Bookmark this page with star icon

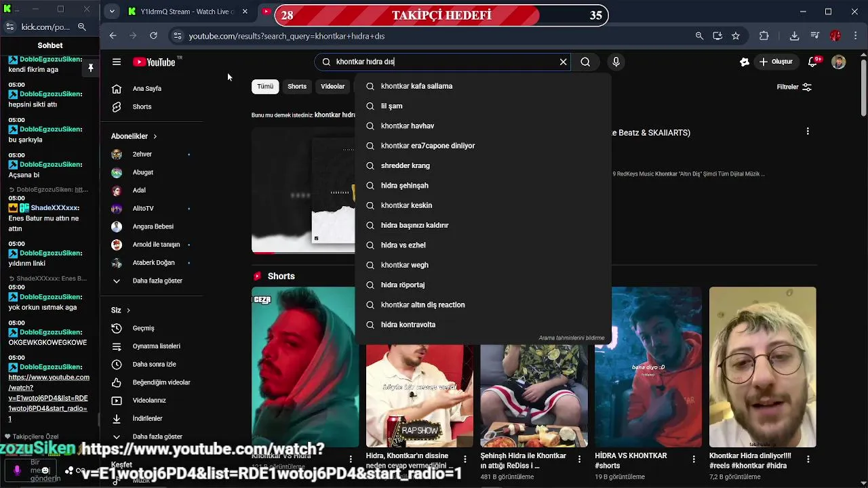[x=736, y=36]
